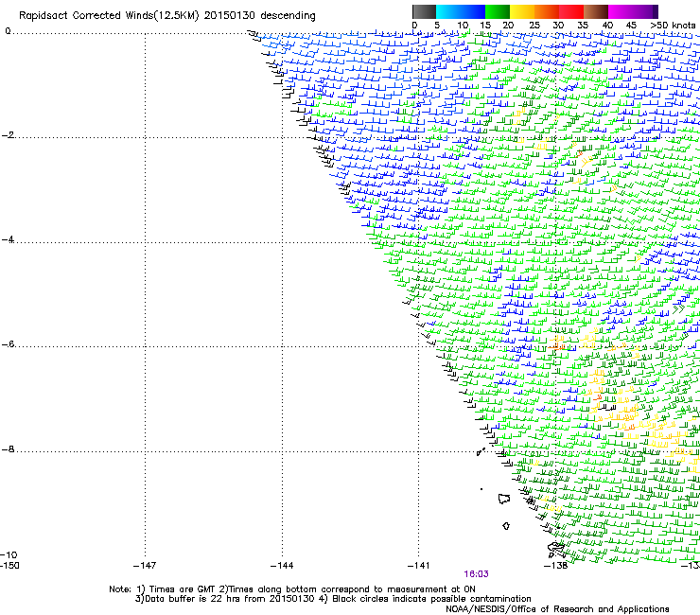Click the dark purple 45-50 knots legend swatch

645,11
